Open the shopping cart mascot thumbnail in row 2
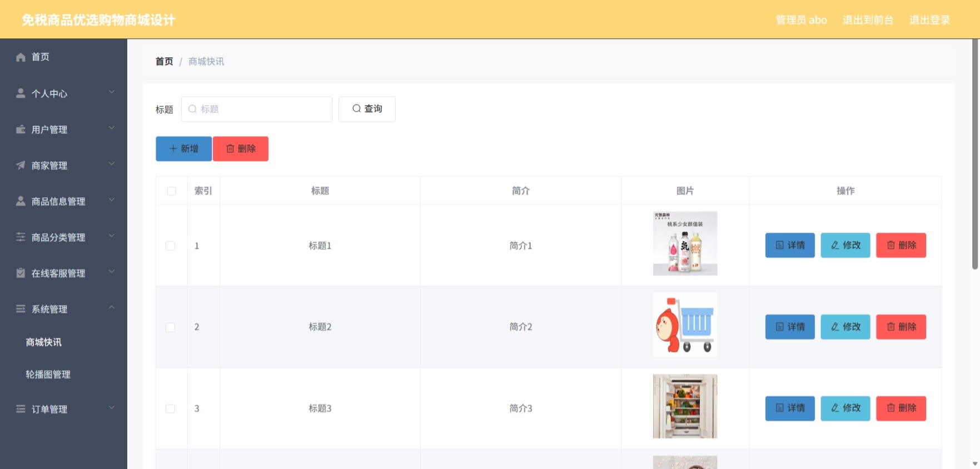Viewport: 980px width, 469px height. click(685, 325)
